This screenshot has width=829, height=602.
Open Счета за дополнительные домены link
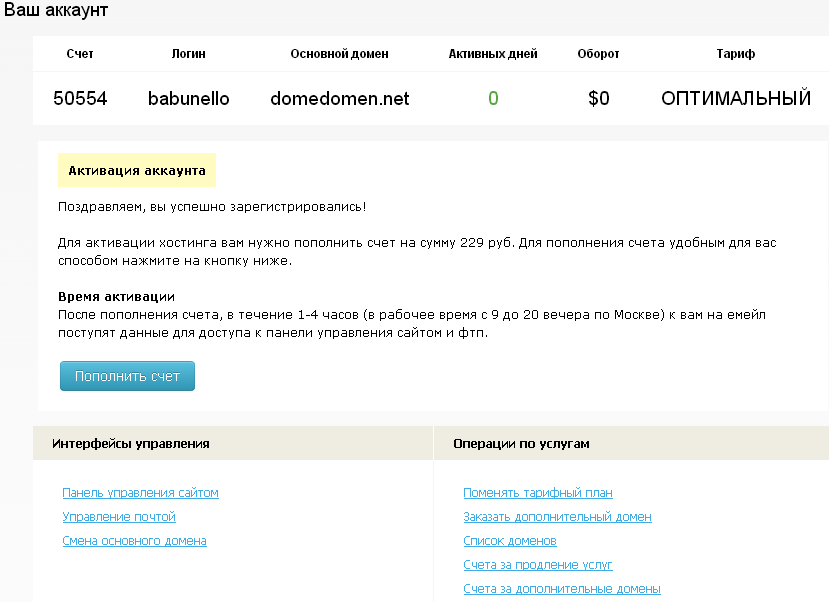(562, 589)
